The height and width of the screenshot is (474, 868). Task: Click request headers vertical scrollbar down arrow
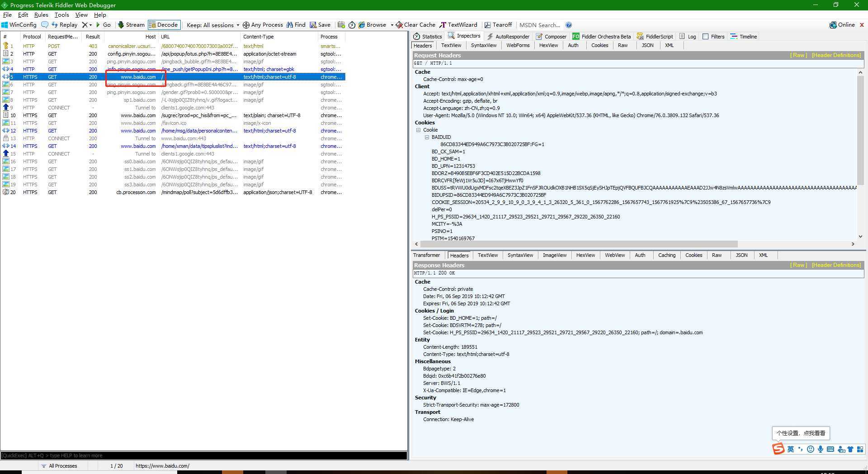tap(860, 236)
